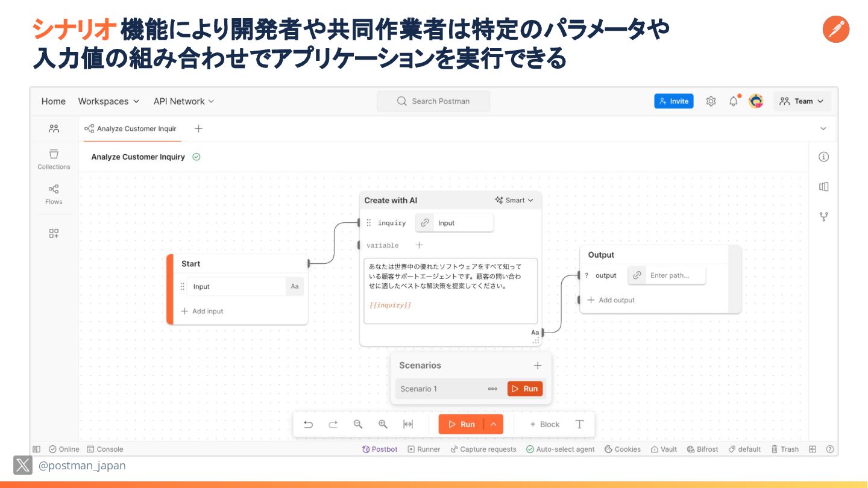Click the AI prompt text area
Viewport: 868px width, 488px height.
(x=451, y=291)
